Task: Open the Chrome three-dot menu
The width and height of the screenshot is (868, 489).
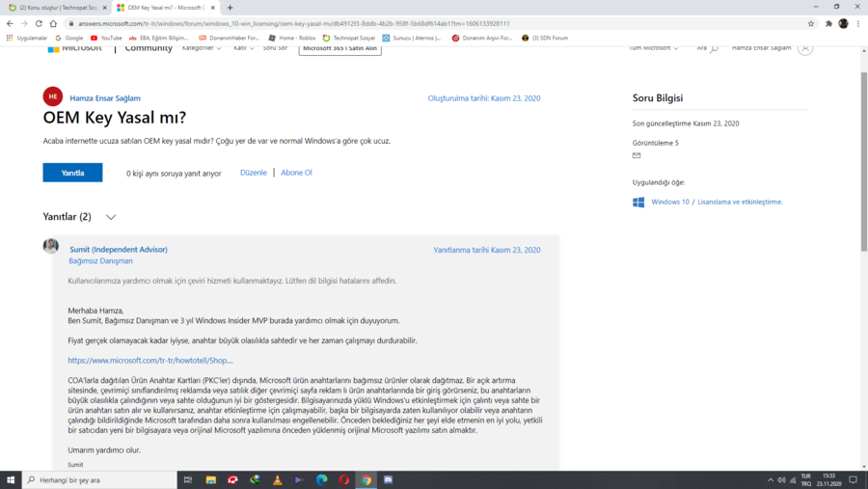Action: tap(858, 23)
